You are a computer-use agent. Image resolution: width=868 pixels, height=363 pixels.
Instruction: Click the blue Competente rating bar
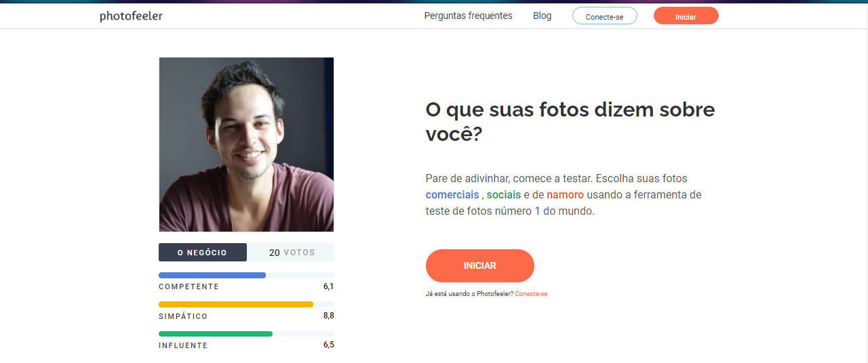[x=212, y=275]
